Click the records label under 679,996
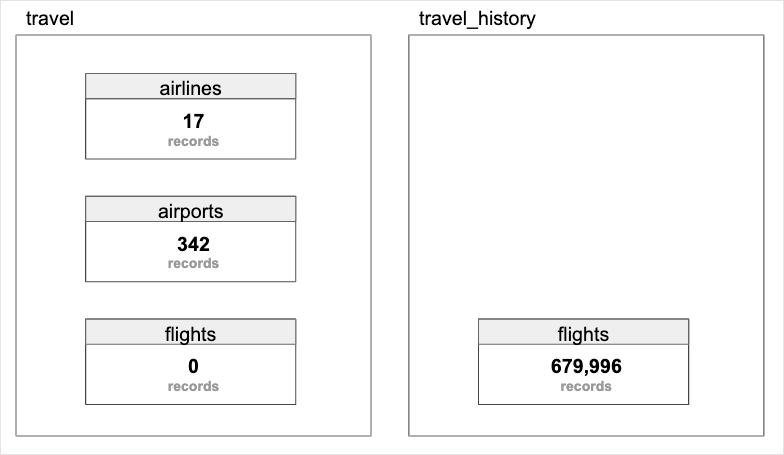 [x=586, y=386]
